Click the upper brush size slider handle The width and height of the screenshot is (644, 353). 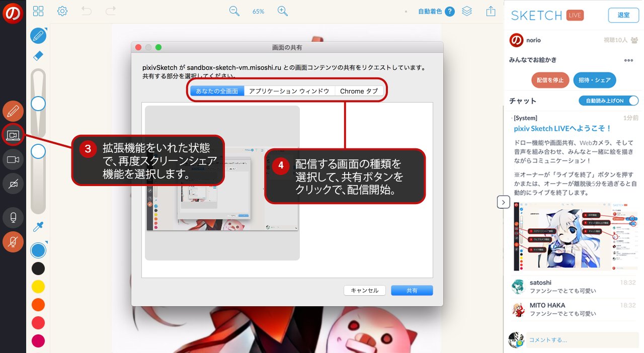[38, 104]
